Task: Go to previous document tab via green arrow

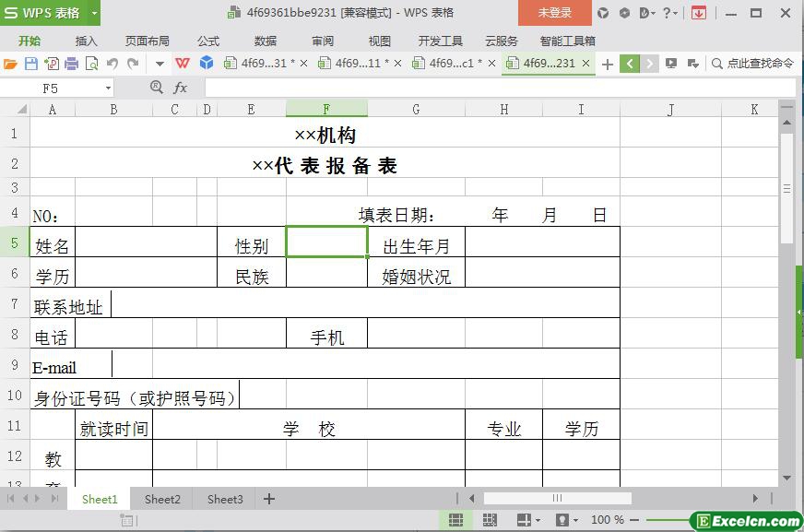Action: [x=630, y=64]
